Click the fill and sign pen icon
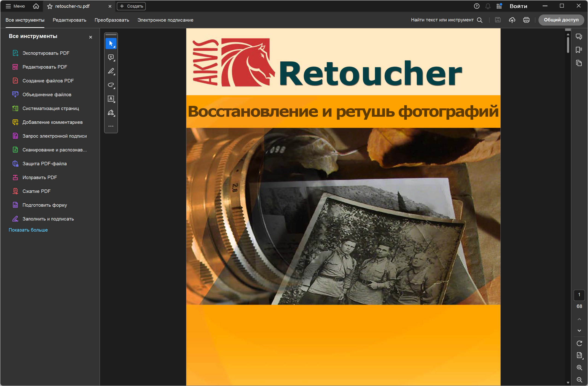 pyautogui.click(x=111, y=113)
